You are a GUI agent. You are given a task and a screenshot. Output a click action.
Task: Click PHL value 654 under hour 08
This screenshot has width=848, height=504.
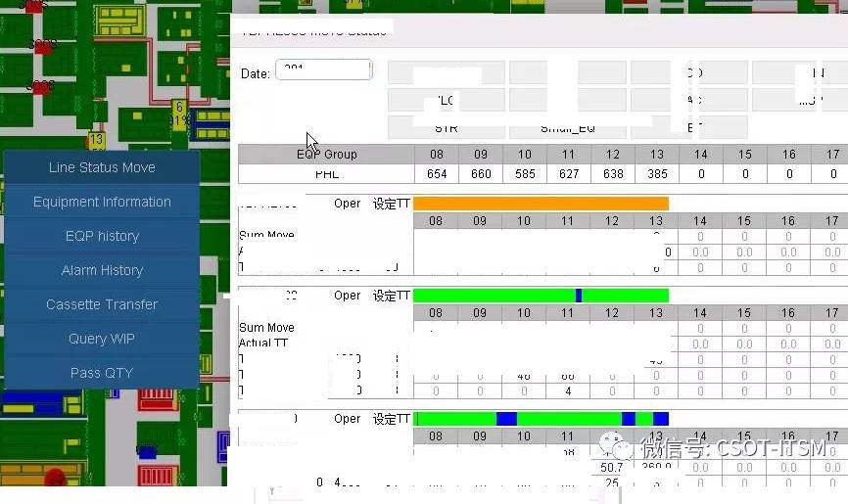point(436,174)
